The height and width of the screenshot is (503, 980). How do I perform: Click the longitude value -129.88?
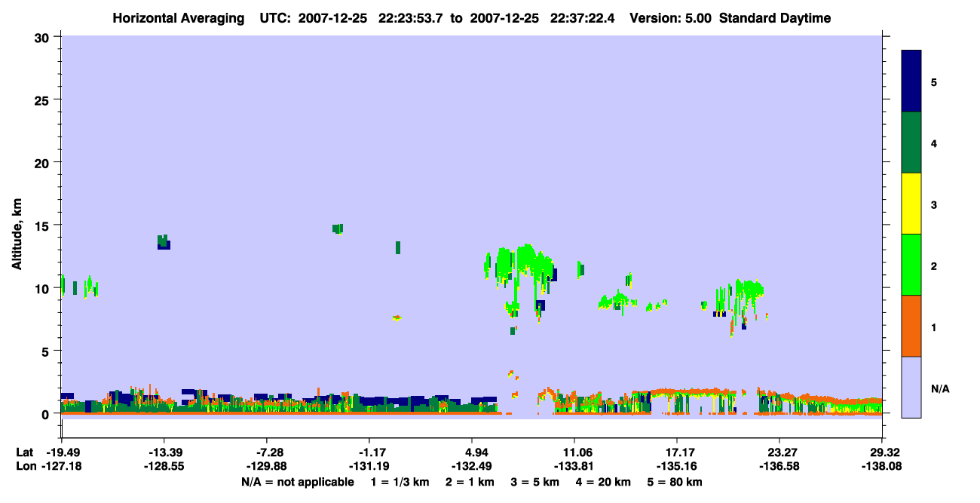(267, 466)
